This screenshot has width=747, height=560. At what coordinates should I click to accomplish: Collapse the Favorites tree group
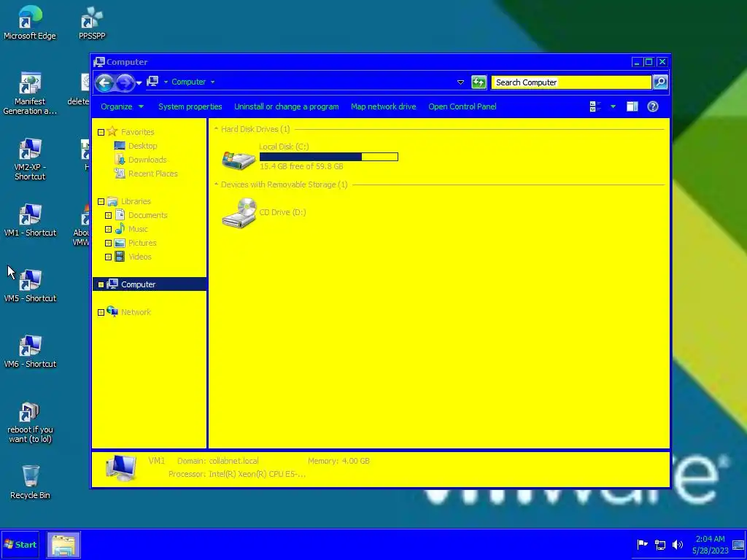pyautogui.click(x=101, y=133)
